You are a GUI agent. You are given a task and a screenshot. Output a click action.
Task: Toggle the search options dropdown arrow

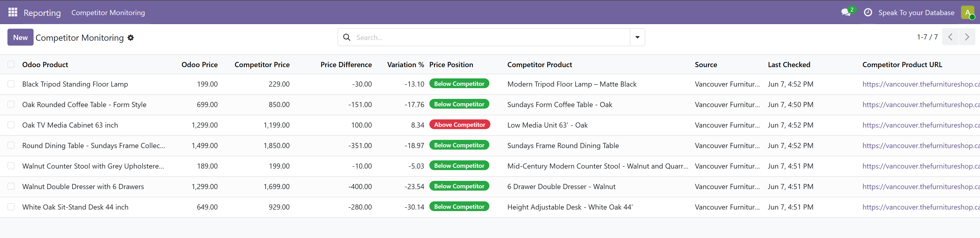[637, 37]
